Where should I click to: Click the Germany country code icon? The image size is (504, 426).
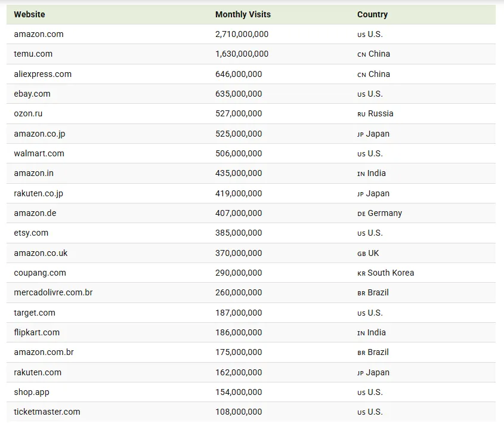[361, 214]
